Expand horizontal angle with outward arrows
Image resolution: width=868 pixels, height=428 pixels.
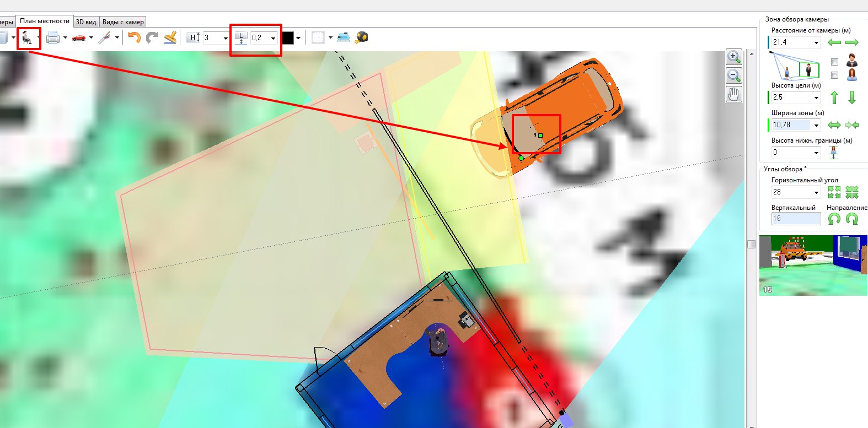(x=834, y=192)
